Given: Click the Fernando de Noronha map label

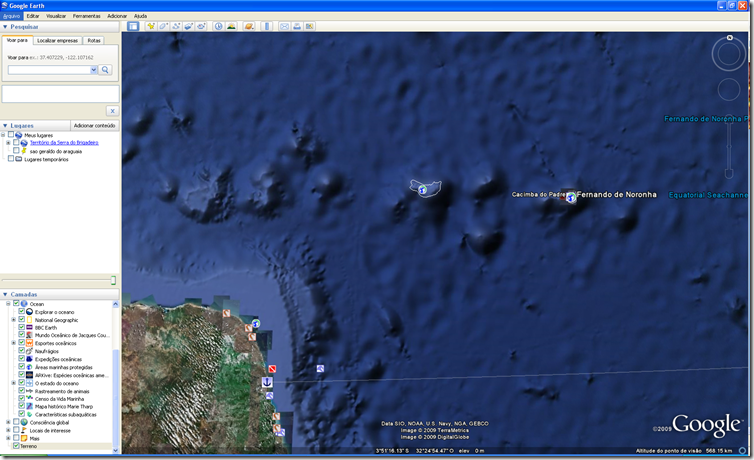Looking at the screenshot, I should [616, 195].
